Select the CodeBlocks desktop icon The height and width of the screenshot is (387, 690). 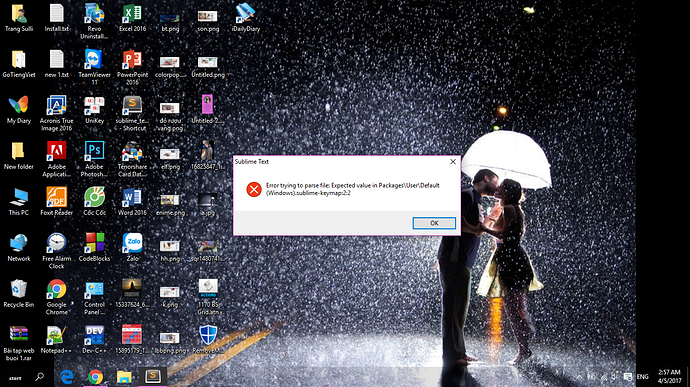(x=94, y=247)
